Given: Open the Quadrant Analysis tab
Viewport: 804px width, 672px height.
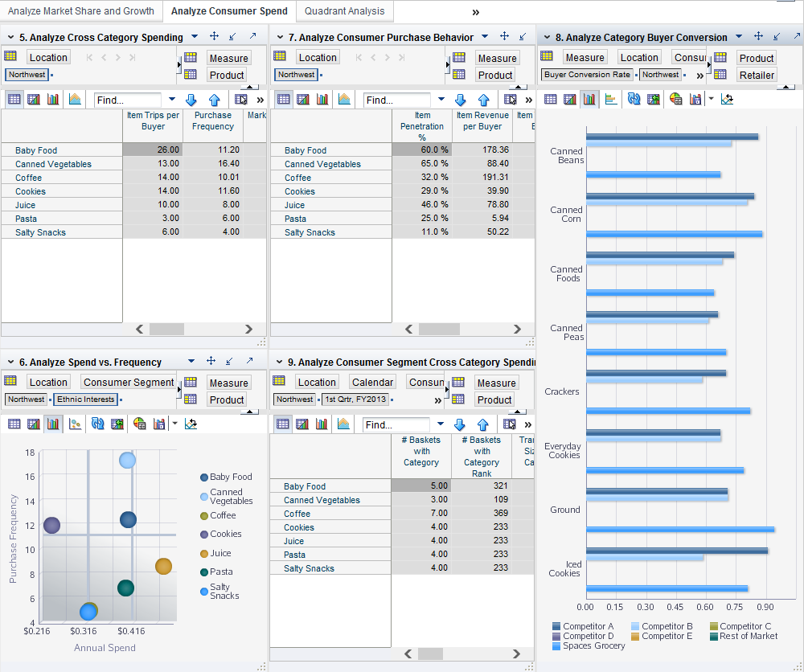Looking at the screenshot, I should [345, 10].
